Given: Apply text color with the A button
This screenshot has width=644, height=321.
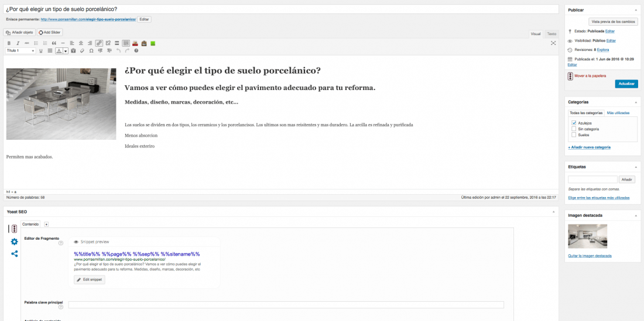Looking at the screenshot, I should (x=59, y=50).
